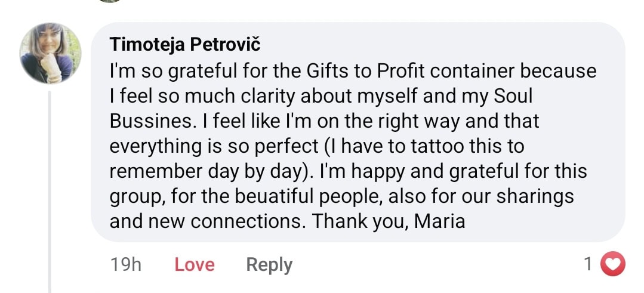Reply to Timoteja's comment

click(269, 264)
